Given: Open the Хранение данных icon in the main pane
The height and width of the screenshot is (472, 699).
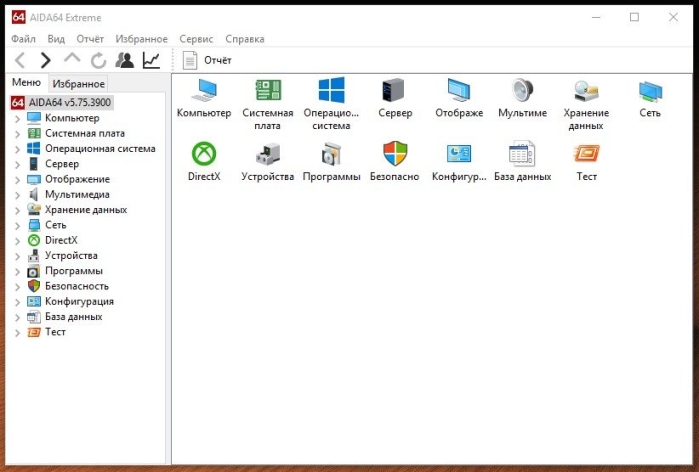Looking at the screenshot, I should click(x=586, y=91).
